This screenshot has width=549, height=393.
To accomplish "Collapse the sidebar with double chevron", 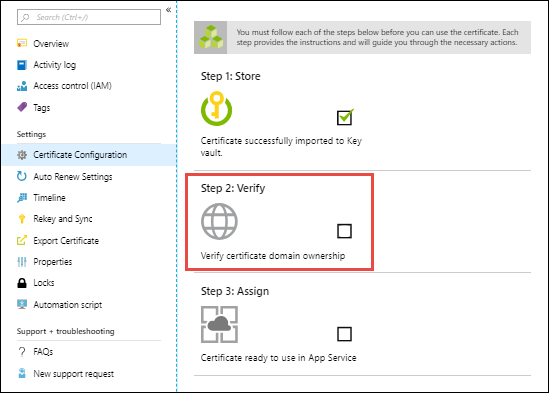I will tap(168, 10).
